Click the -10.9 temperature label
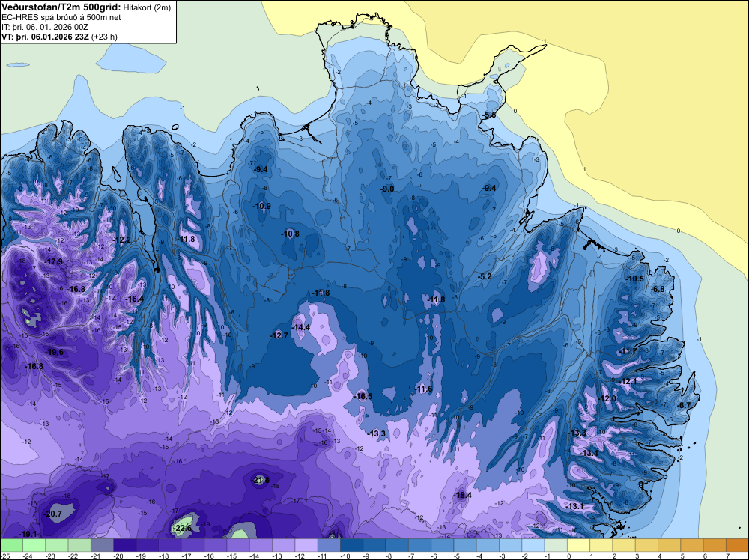Image resolution: width=749 pixels, height=560 pixels. tap(261, 206)
